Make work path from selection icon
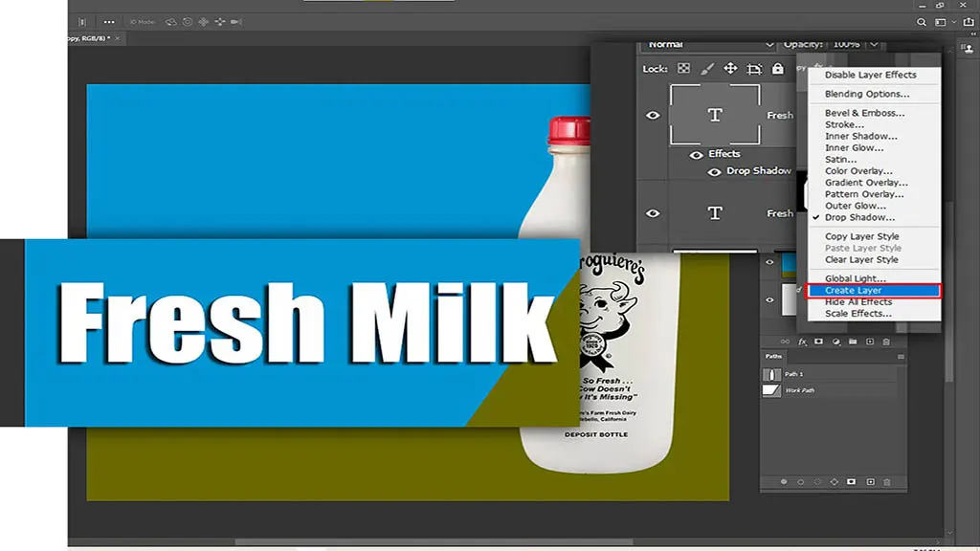Screen dimensions: 980x551 click(835, 482)
